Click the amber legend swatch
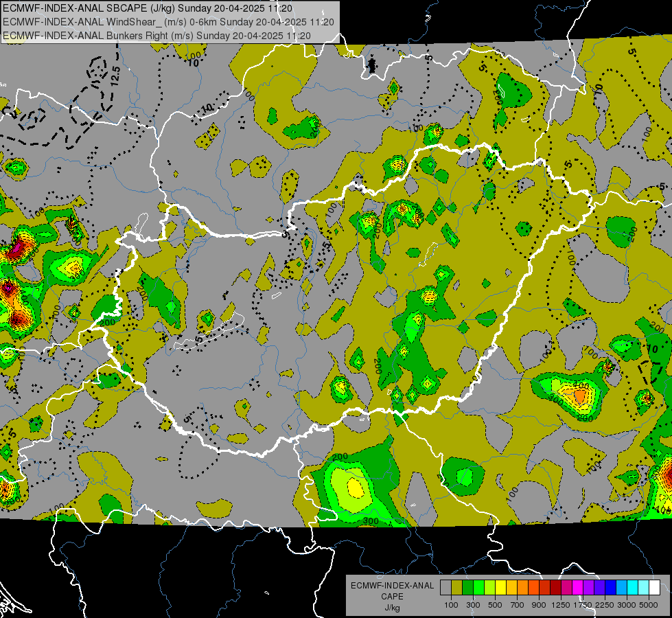 tap(511, 587)
